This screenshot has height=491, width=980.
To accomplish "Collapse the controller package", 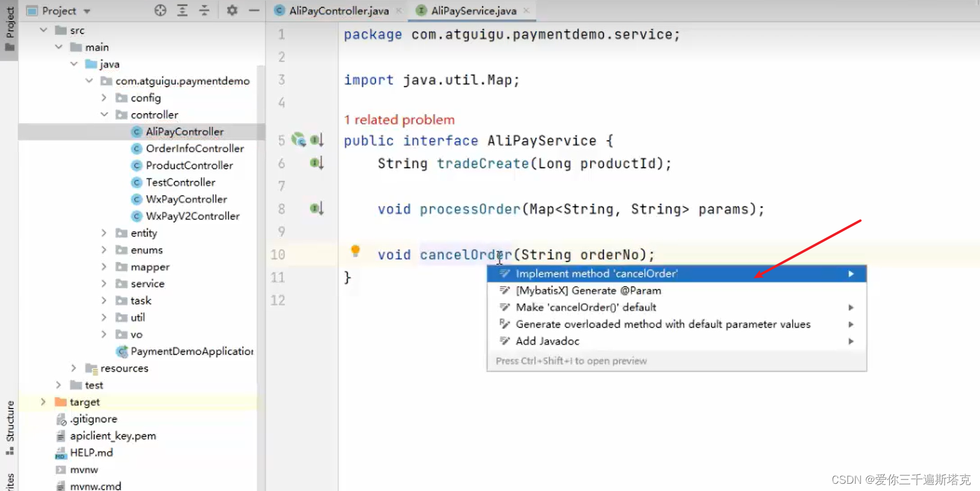I will (x=104, y=114).
